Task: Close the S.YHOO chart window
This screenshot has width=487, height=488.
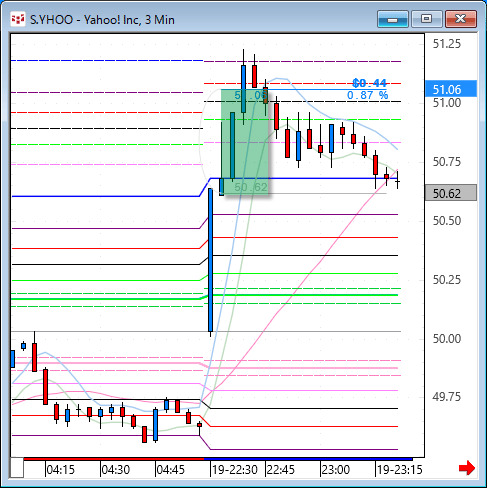Action: tap(461, 19)
